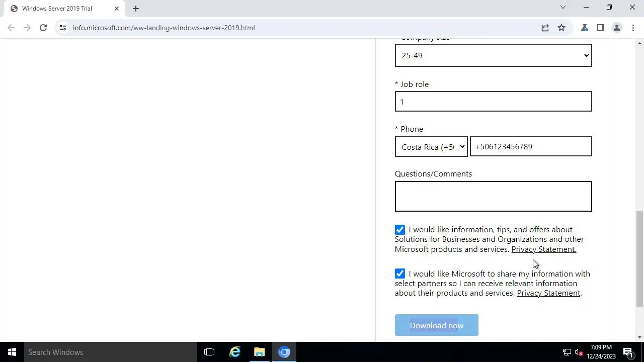Open the Windows Start menu
Screen dimensions: 644x362
coord(12,352)
